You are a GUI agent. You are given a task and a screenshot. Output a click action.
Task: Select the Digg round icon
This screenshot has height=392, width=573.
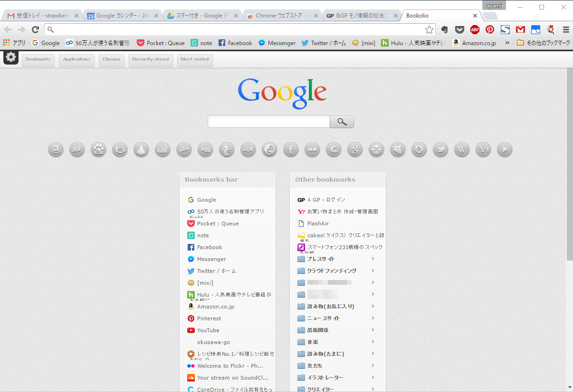pyautogui.click(x=205, y=150)
